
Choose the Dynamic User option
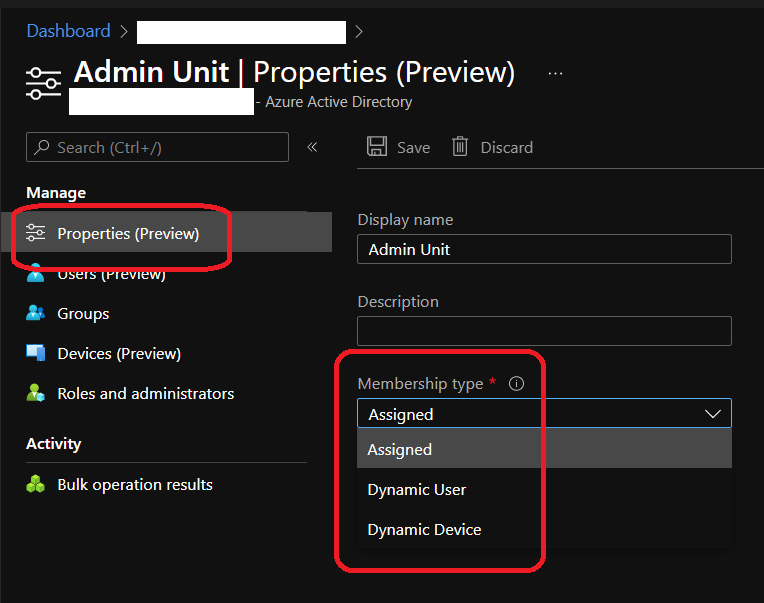[417, 490]
